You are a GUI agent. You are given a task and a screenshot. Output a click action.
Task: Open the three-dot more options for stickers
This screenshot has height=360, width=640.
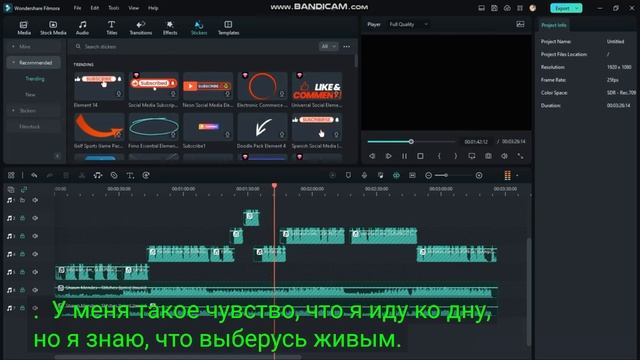point(347,47)
